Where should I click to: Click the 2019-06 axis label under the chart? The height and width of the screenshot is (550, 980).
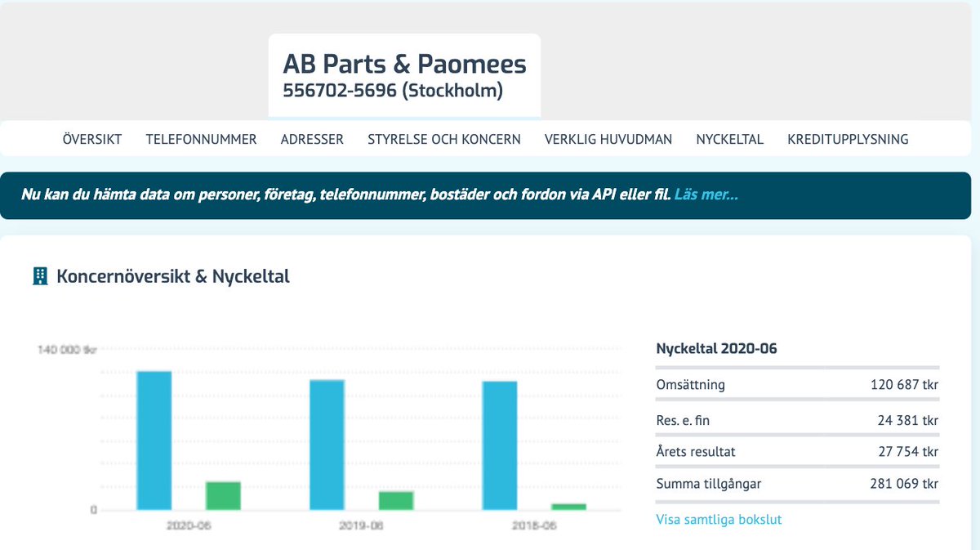click(x=362, y=525)
